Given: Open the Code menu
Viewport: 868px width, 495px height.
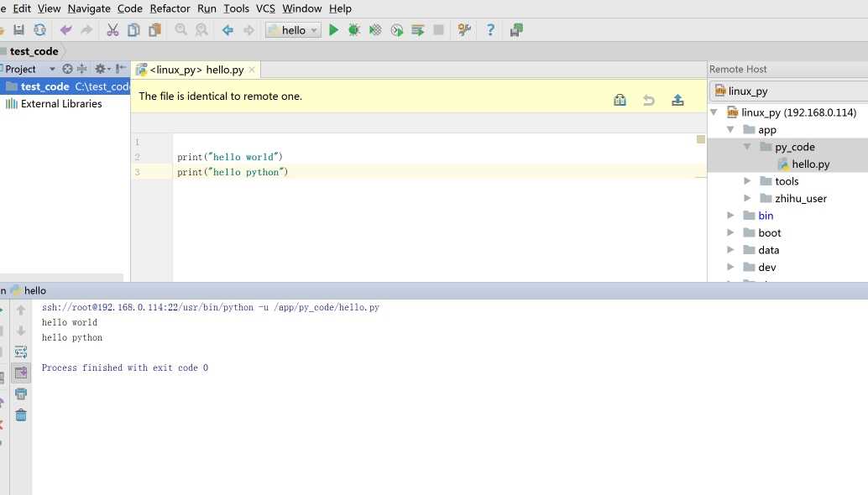Looking at the screenshot, I should point(130,8).
